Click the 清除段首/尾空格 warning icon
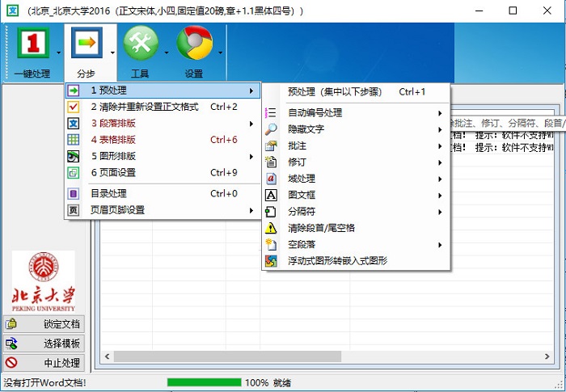The image size is (566, 392). 272,228
